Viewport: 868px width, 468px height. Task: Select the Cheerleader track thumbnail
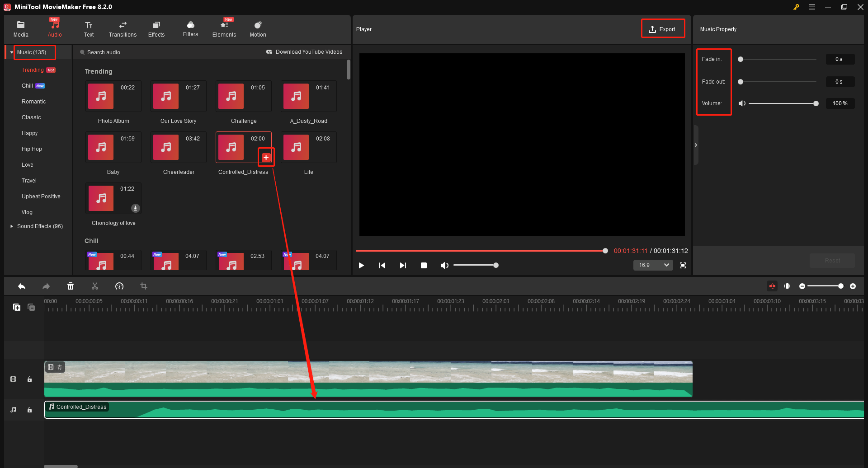pos(179,147)
